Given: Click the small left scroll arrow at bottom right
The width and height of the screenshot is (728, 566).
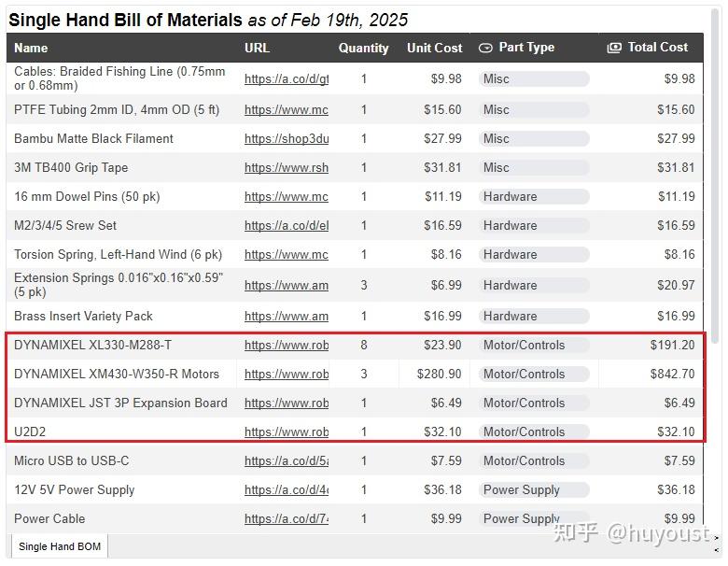Looking at the screenshot, I should click(717, 551).
